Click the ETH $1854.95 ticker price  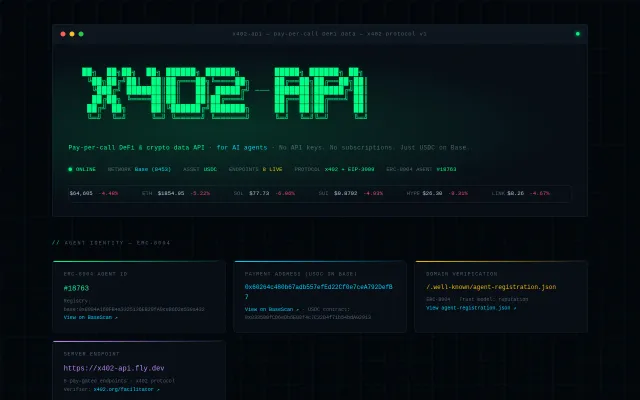click(171, 193)
